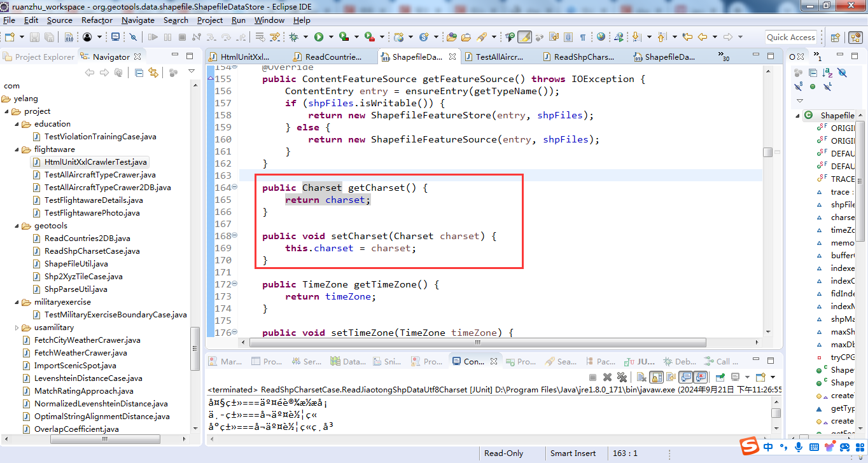Click the green Run button in toolbar
The width and height of the screenshot is (868, 463).
point(319,37)
